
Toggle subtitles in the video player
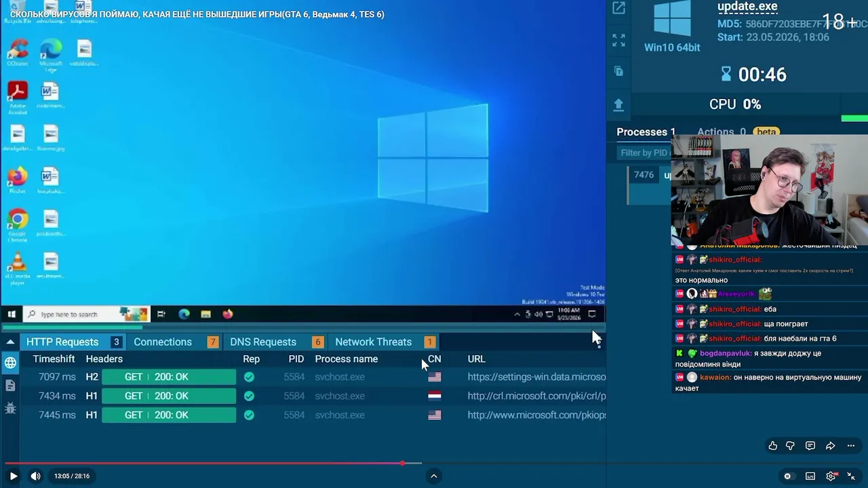pyautogui.click(x=810, y=476)
